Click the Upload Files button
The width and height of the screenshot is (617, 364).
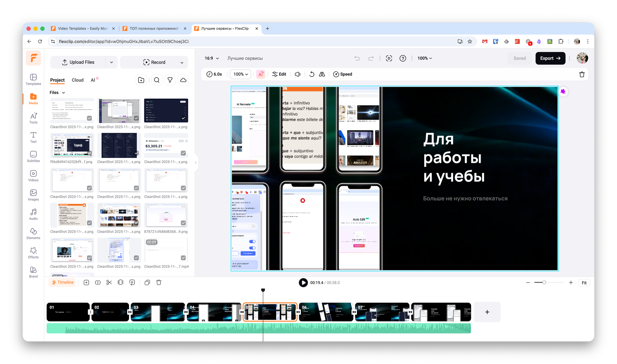[78, 62]
